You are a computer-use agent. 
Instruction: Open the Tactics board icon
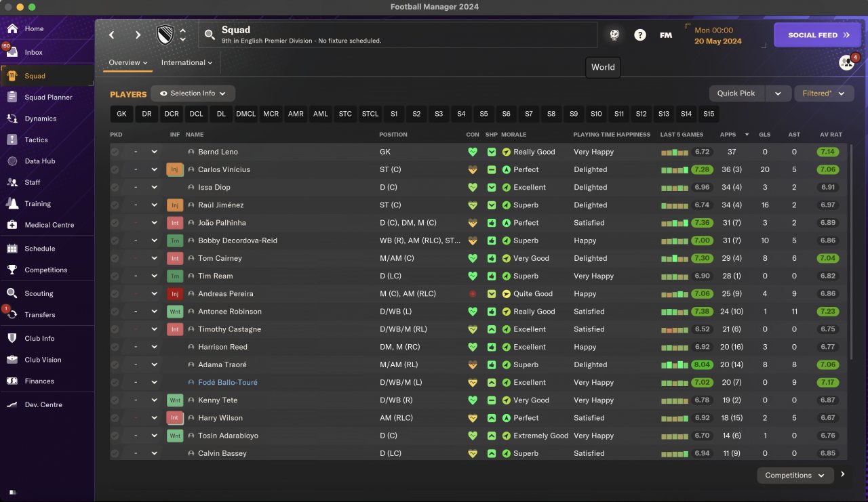(12, 140)
